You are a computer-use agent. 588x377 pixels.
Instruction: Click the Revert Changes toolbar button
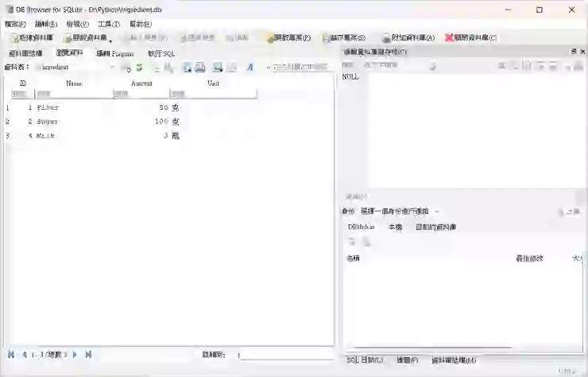pos(197,38)
